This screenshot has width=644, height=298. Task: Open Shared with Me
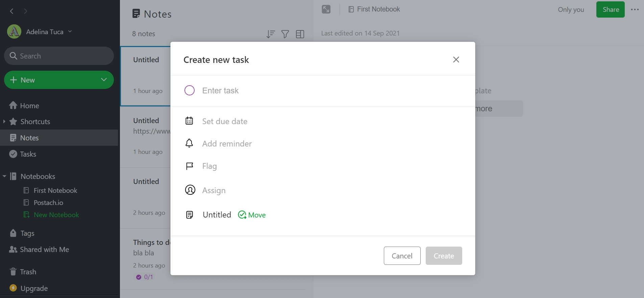(44, 249)
